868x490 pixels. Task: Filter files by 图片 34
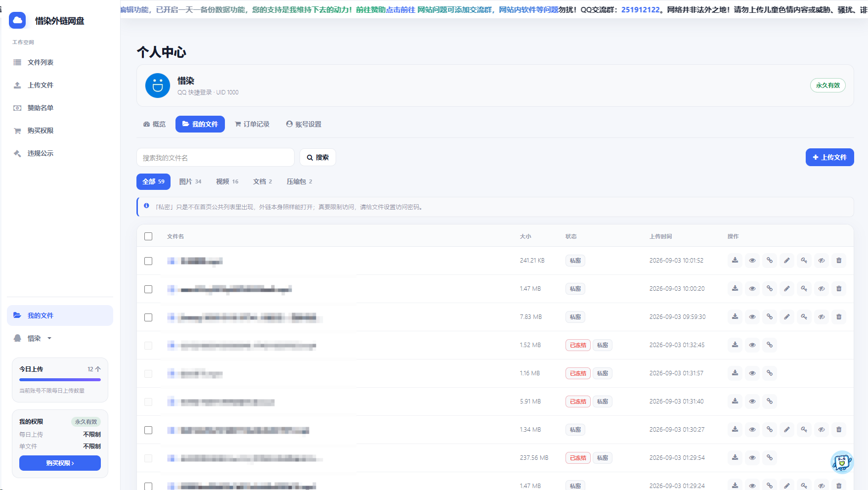click(190, 181)
